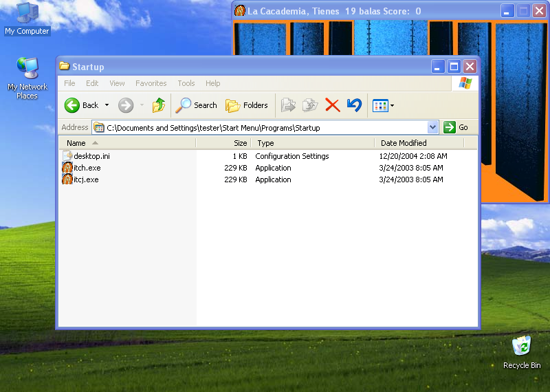Click the Forward arrow button
The height and width of the screenshot is (392, 550).
tap(126, 105)
